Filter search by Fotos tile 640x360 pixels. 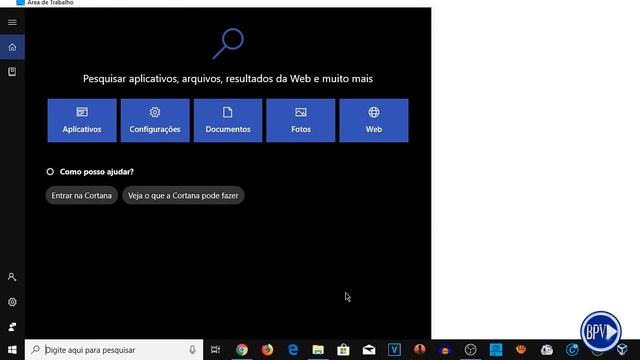click(301, 120)
